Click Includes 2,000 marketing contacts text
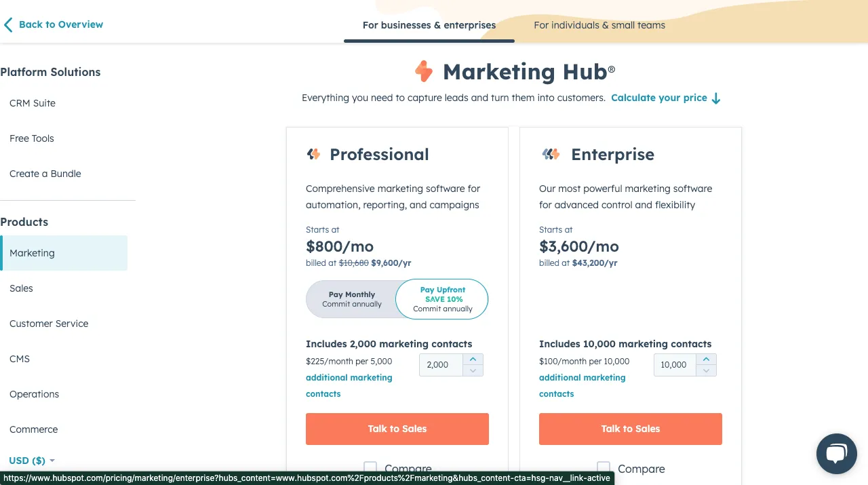 pos(389,344)
